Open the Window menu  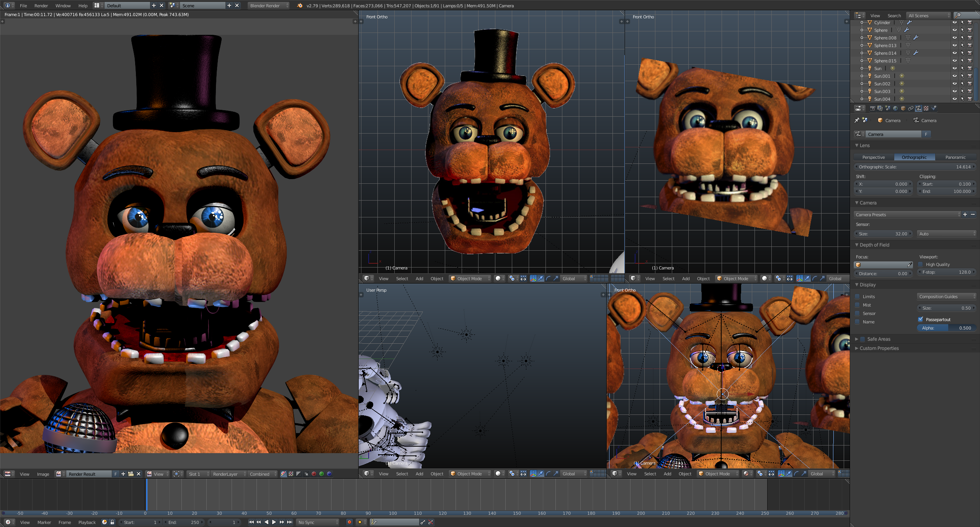63,5
